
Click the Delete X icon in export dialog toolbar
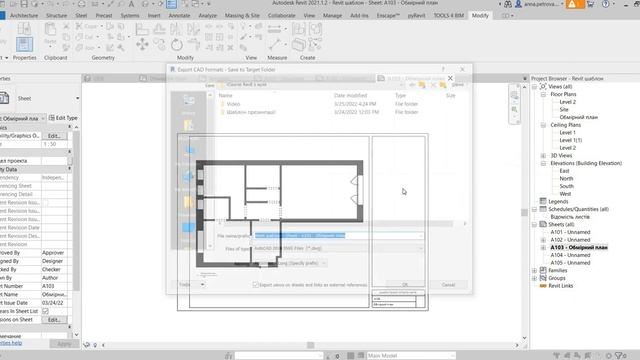pyautogui.click(x=433, y=85)
